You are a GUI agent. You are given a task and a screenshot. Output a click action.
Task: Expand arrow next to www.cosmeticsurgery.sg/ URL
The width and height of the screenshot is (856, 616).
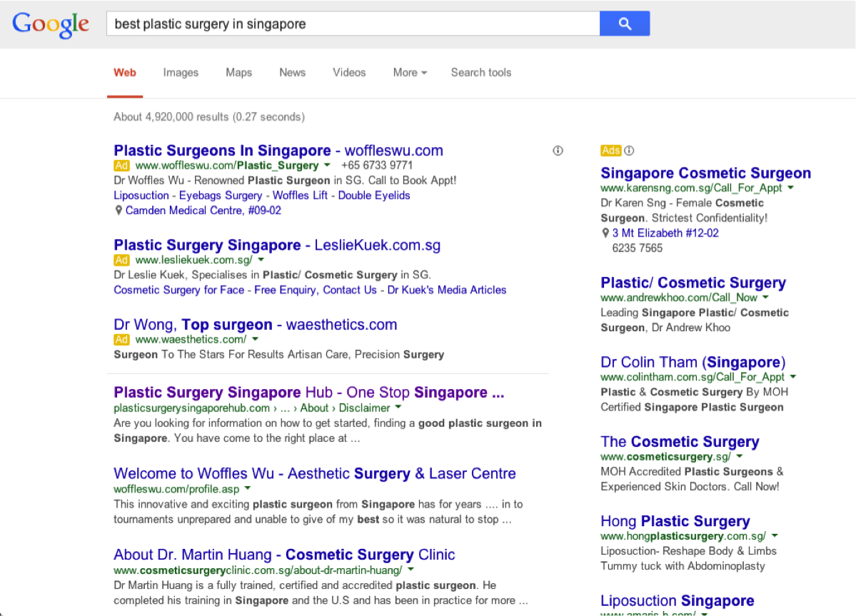click(x=739, y=456)
